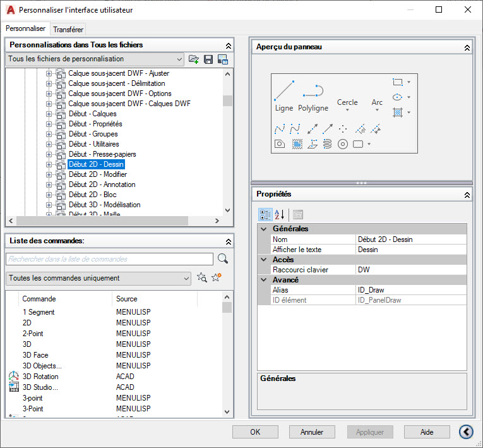This screenshot has height=448, width=483.
Task: Collapse the Générales properties category
Action: pos(264,229)
